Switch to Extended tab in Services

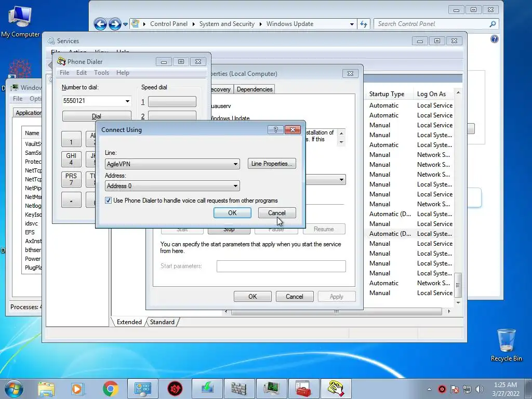(x=129, y=322)
